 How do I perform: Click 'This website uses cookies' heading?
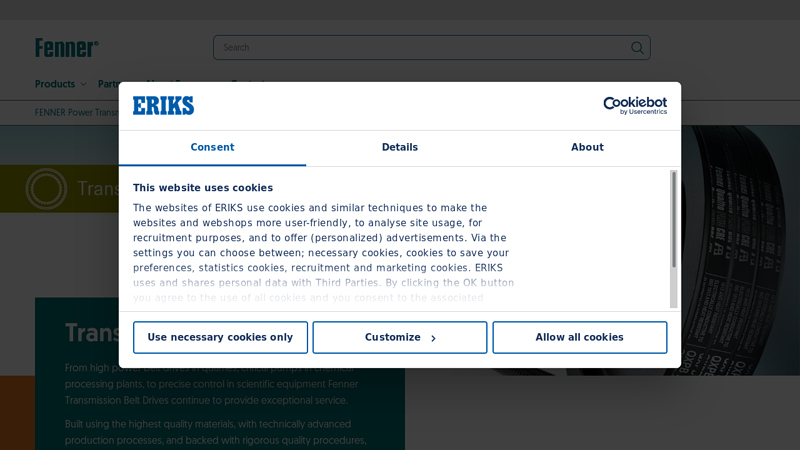point(203,188)
